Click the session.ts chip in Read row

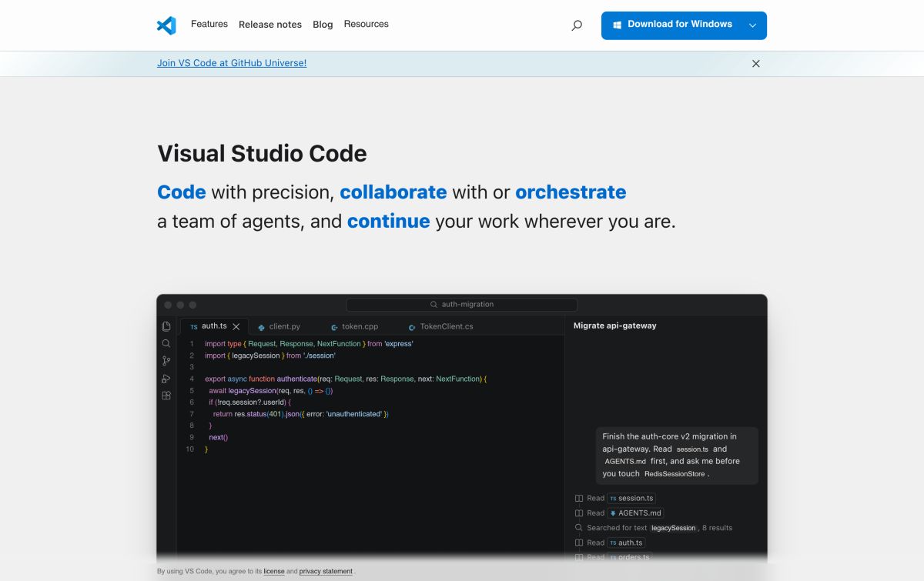[x=632, y=498]
